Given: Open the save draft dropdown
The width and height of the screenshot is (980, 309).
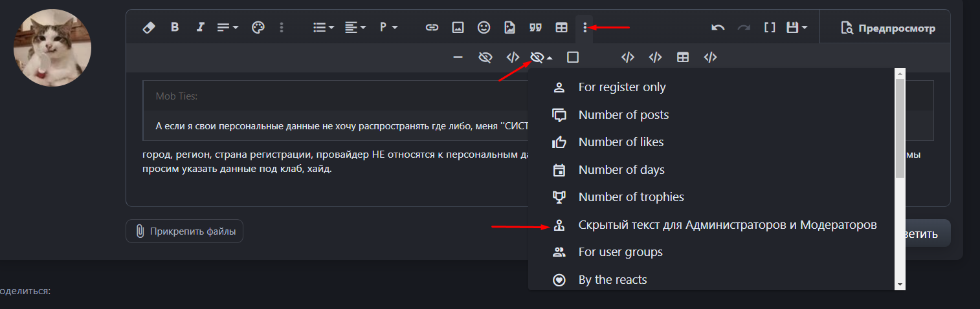Looking at the screenshot, I should [796, 27].
